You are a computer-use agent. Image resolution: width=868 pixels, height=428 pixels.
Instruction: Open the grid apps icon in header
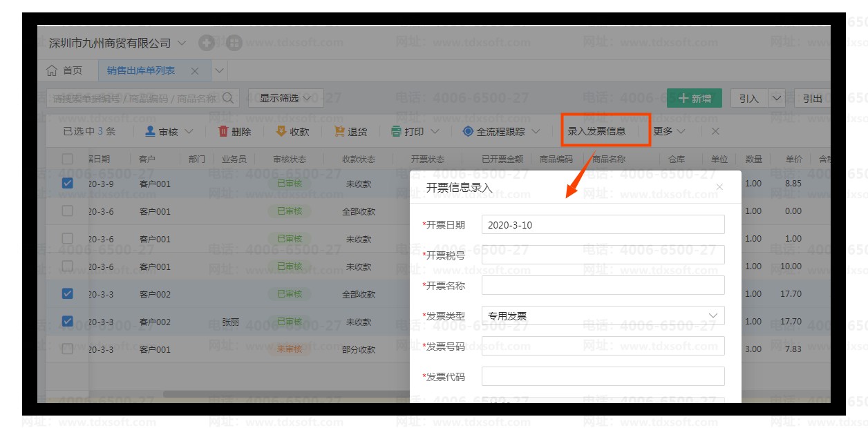click(234, 43)
